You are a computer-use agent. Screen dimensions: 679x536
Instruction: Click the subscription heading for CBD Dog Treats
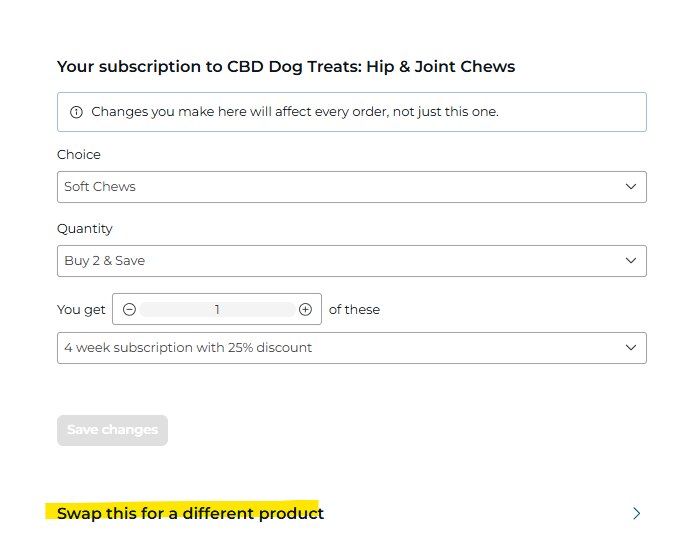[x=286, y=67]
